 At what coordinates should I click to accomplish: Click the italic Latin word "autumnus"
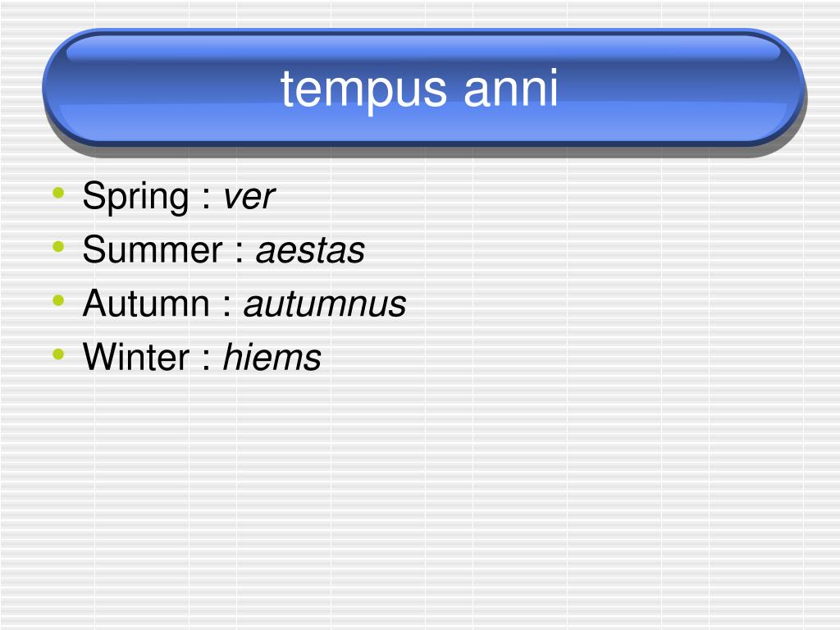(x=325, y=304)
